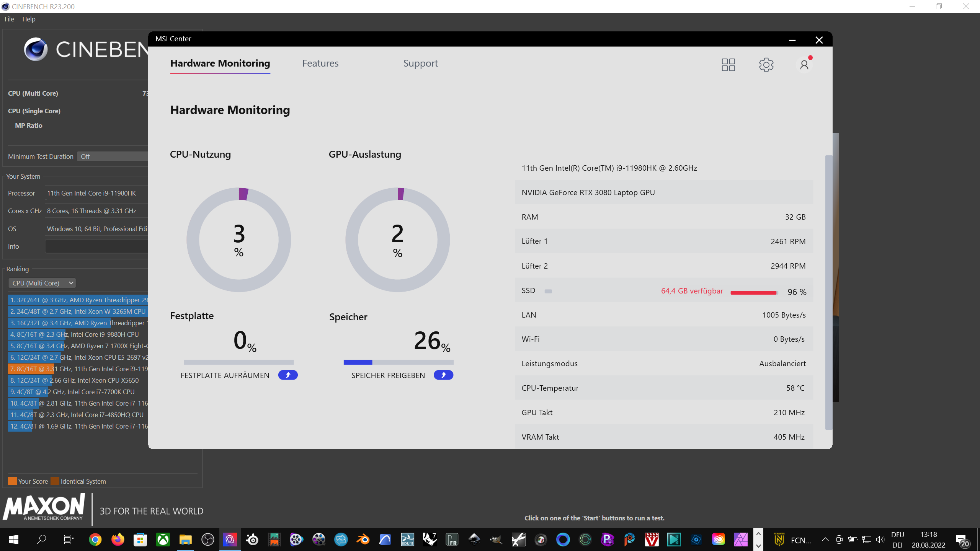The width and height of the screenshot is (980, 551).
Task: Open the File menu in Cinebench
Action: [x=9, y=19]
